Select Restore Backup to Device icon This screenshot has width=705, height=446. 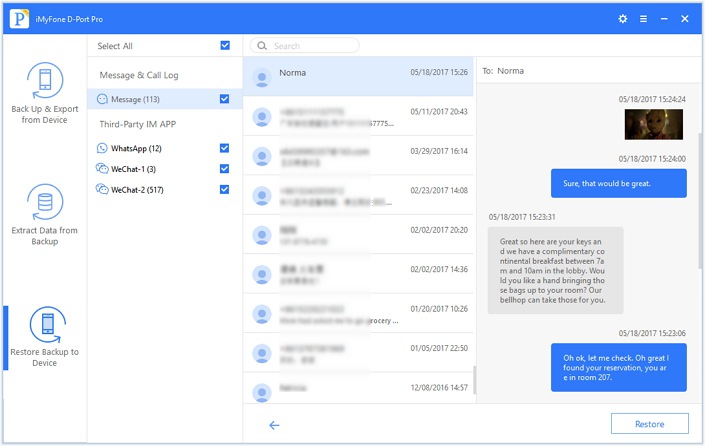point(47,325)
